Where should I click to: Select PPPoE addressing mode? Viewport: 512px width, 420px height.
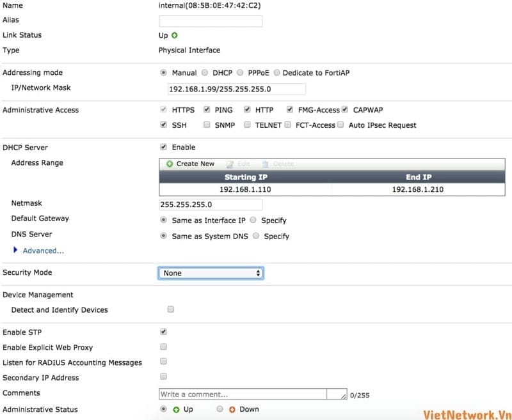pyautogui.click(x=241, y=73)
